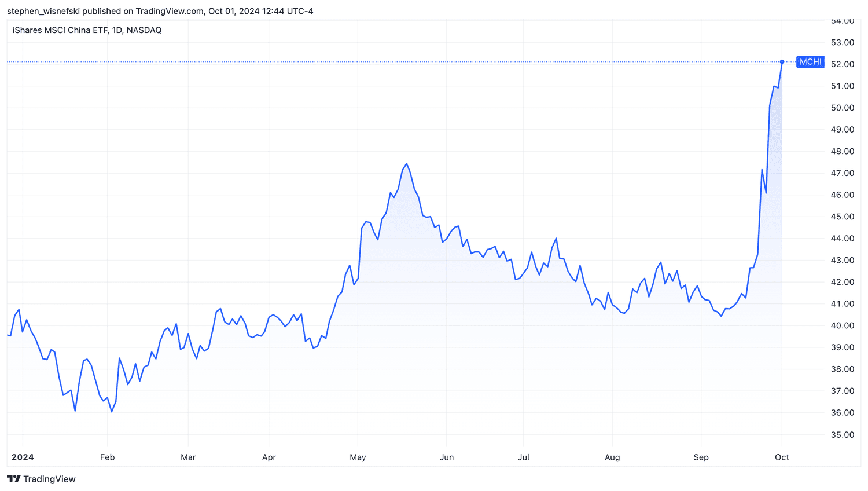
Task: Click the published-by header text
Action: (x=160, y=11)
